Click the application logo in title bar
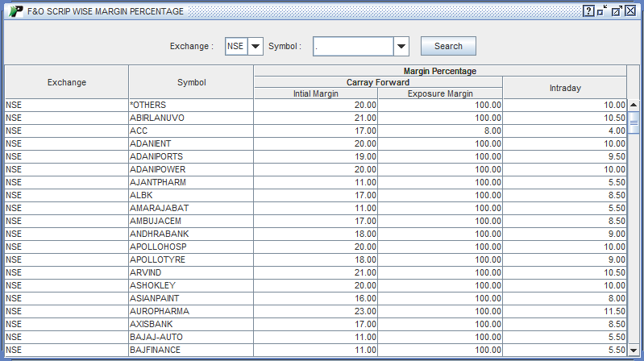The width and height of the screenshot is (644, 361). point(15,11)
